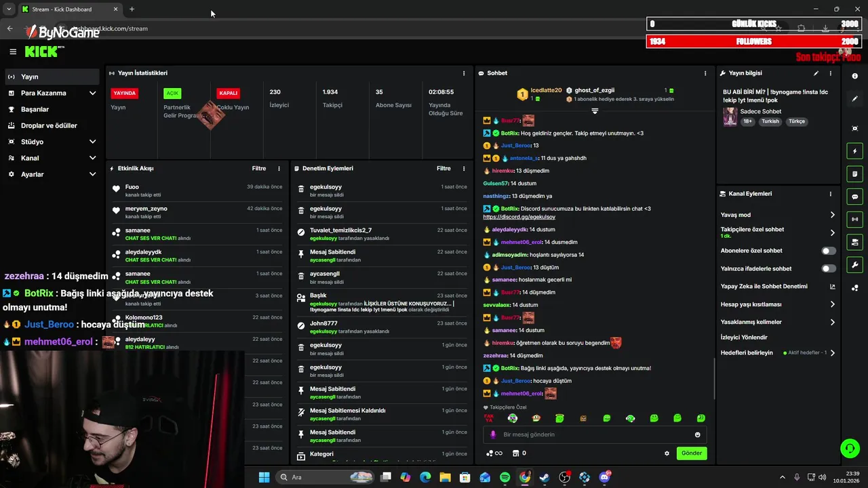
Task: Open Discord from the Windows taskbar
Action: pos(604,477)
